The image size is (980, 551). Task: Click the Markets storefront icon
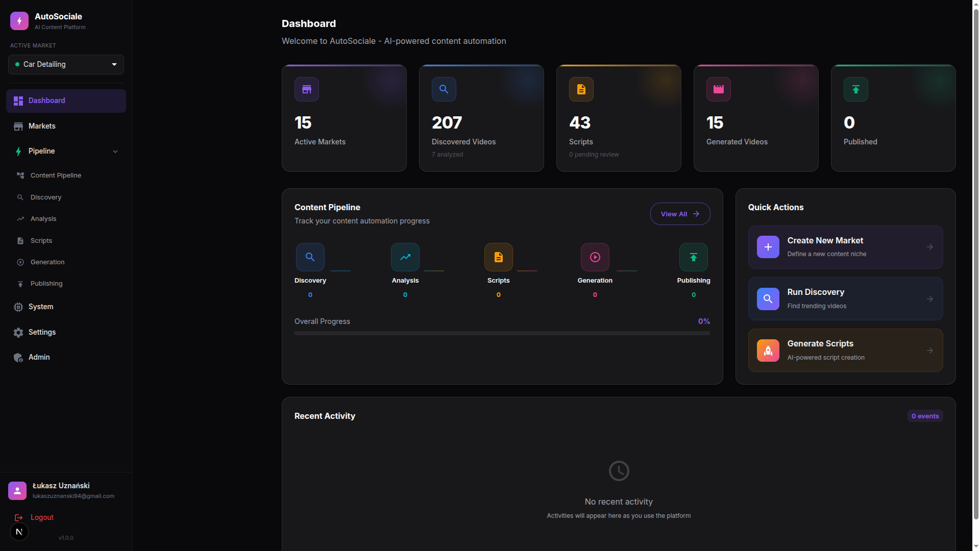[18, 126]
